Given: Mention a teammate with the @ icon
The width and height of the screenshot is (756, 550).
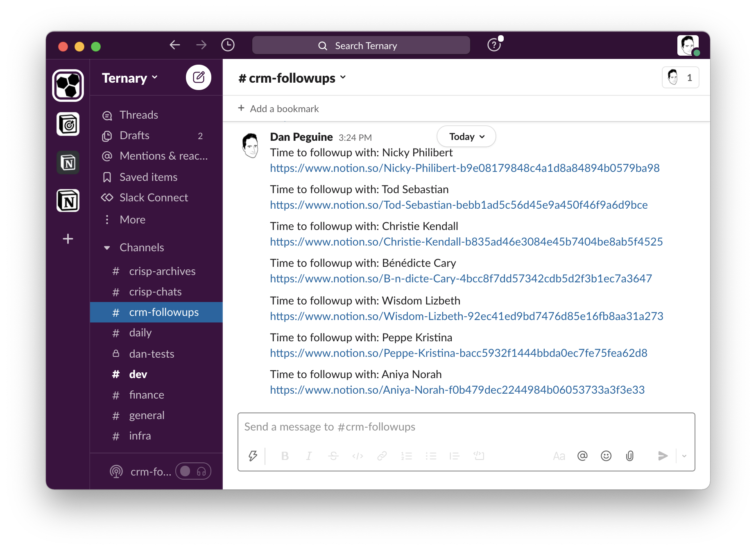Looking at the screenshot, I should coord(582,455).
